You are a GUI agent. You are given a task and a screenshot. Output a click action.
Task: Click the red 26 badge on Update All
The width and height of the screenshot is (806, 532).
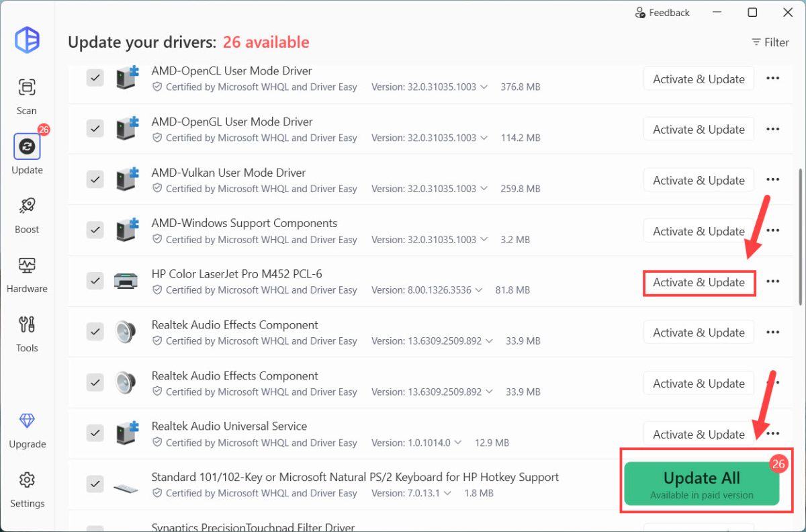click(778, 464)
